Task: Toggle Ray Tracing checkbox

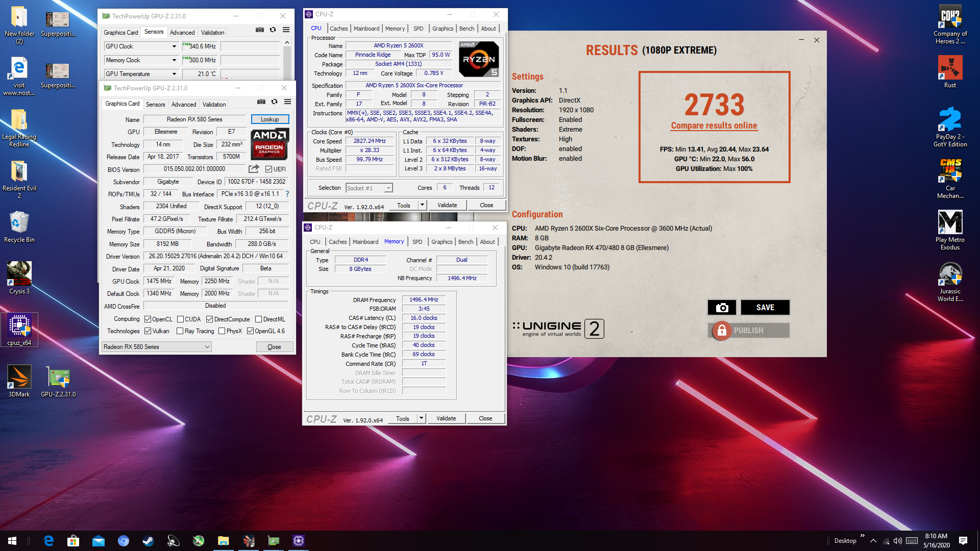Action: click(x=180, y=331)
